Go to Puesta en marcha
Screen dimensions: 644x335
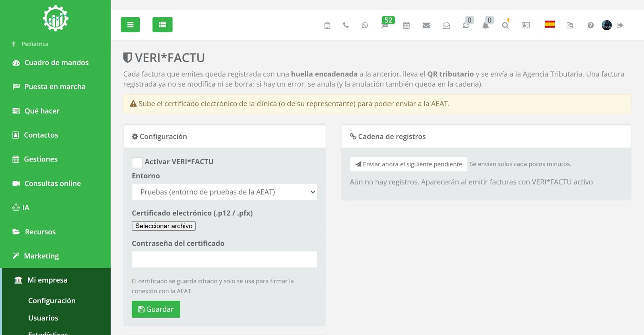pos(56,87)
